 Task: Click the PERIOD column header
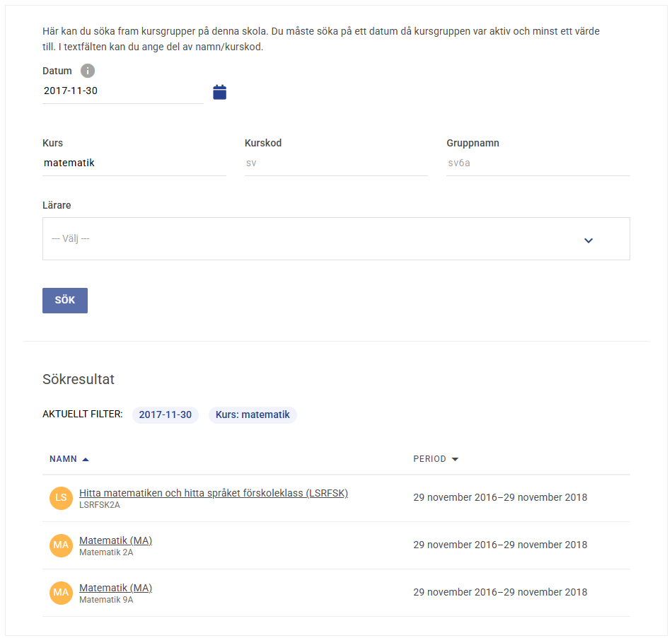[x=429, y=459]
